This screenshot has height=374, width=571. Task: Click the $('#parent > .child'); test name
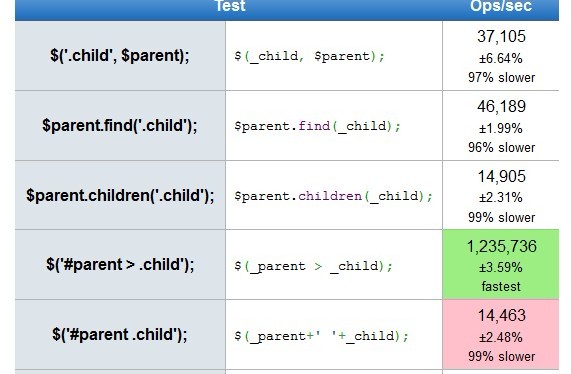point(120,265)
